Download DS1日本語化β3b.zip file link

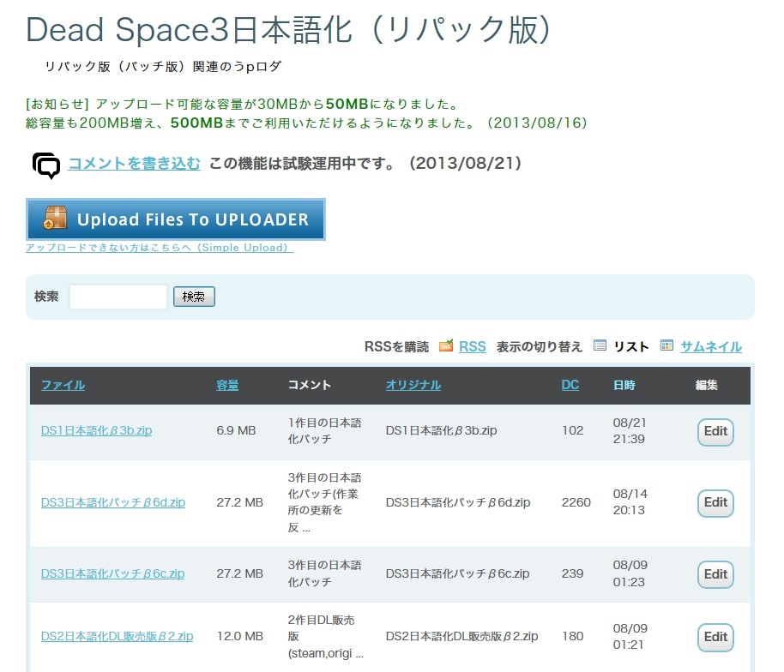coord(97,430)
